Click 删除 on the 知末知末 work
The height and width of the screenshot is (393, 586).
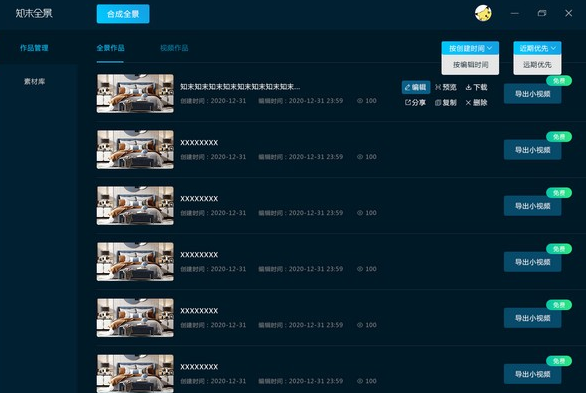pos(476,103)
